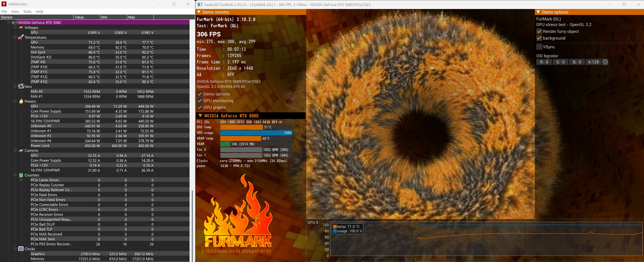644x262 pixels.
Task: Adjust the OSI bgcolor G: 0 field
Action: pyautogui.click(x=560, y=62)
